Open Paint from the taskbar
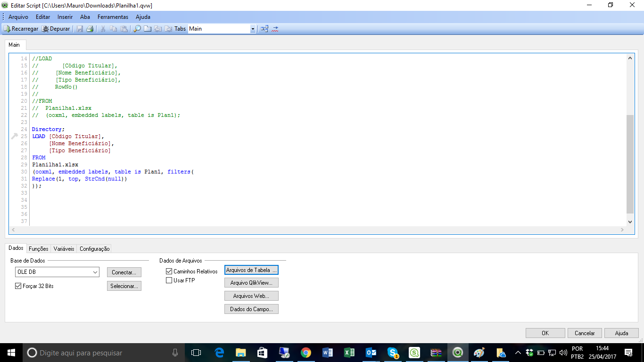This screenshot has height=362, width=644. point(479,353)
